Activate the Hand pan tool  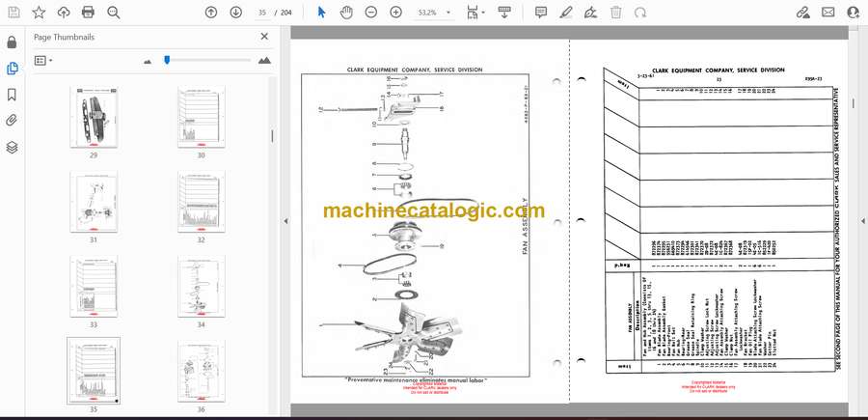click(346, 13)
